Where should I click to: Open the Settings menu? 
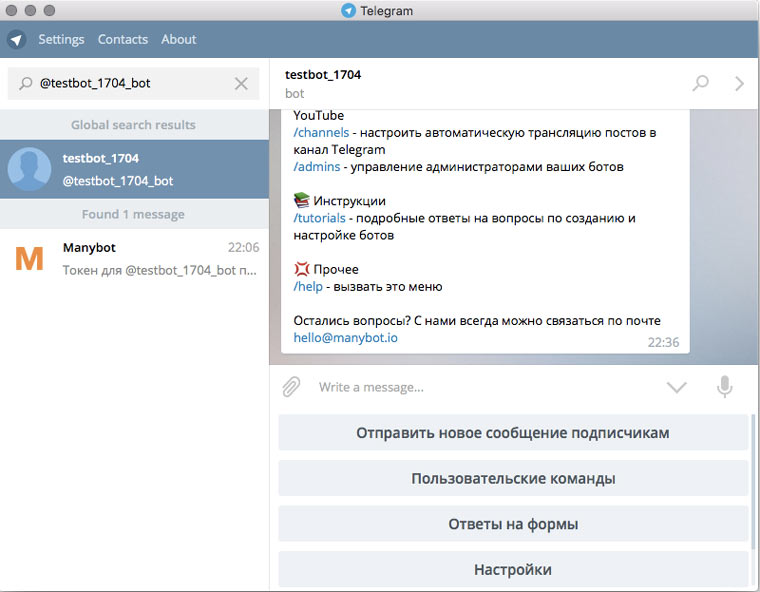61,39
